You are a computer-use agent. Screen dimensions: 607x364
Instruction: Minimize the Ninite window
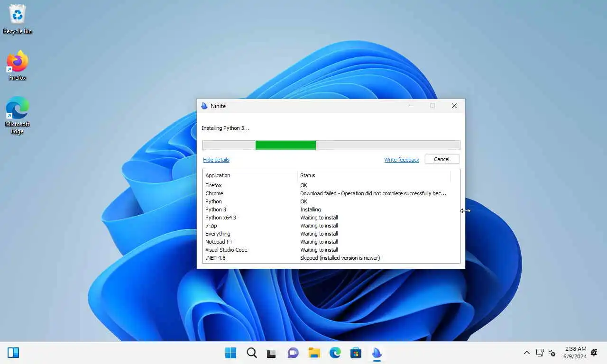(411, 106)
